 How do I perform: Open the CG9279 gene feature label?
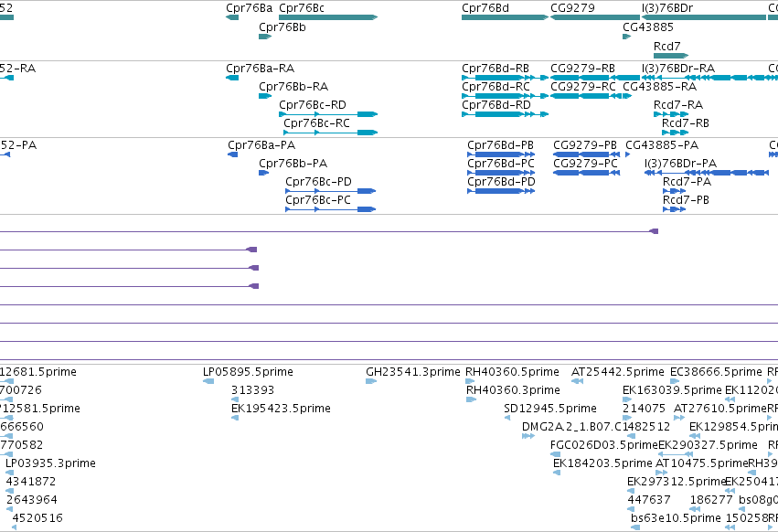pos(572,8)
